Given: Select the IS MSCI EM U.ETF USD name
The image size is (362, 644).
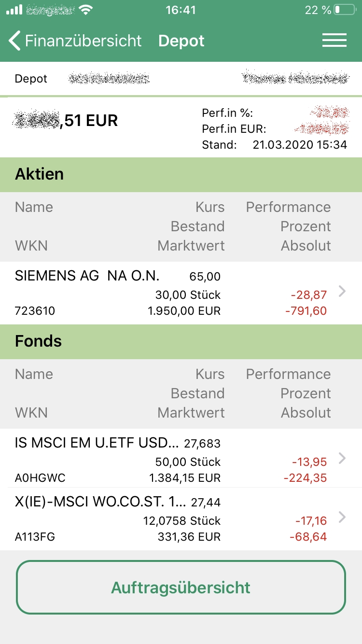Looking at the screenshot, I should pos(97,443).
